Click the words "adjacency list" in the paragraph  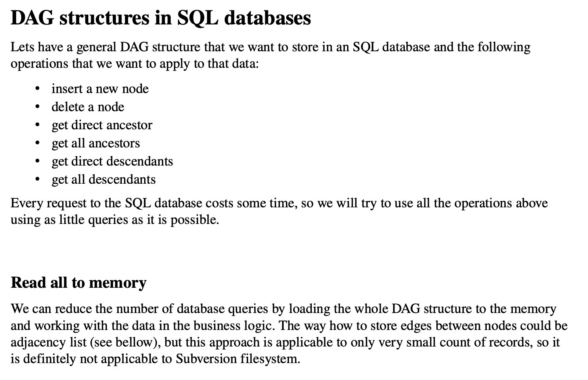[48, 342]
